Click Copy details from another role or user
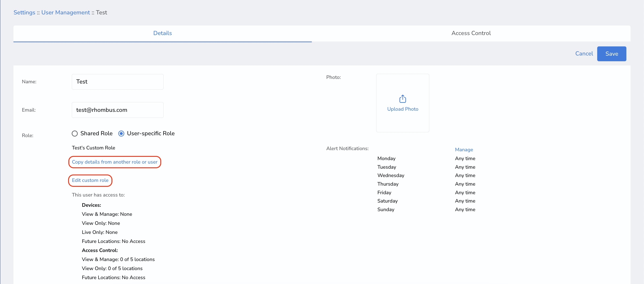This screenshot has height=284, width=644. [x=115, y=162]
